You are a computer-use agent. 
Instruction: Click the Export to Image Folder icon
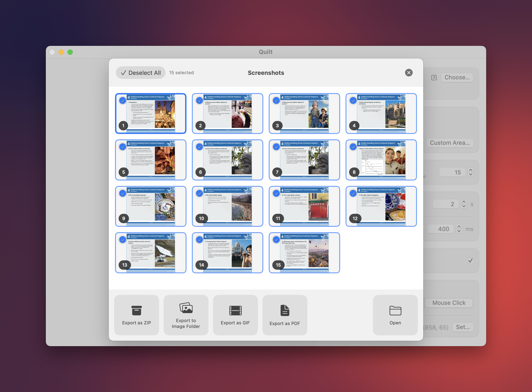point(186,308)
